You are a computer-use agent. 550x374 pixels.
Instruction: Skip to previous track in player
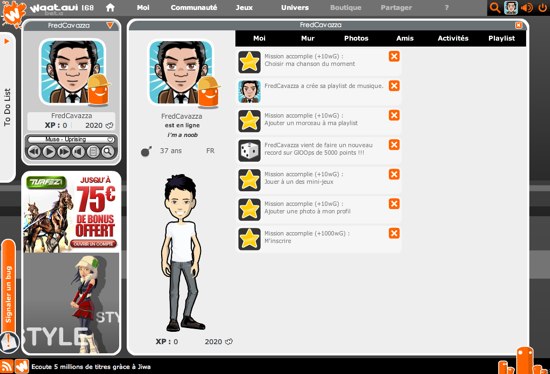[x=34, y=152]
